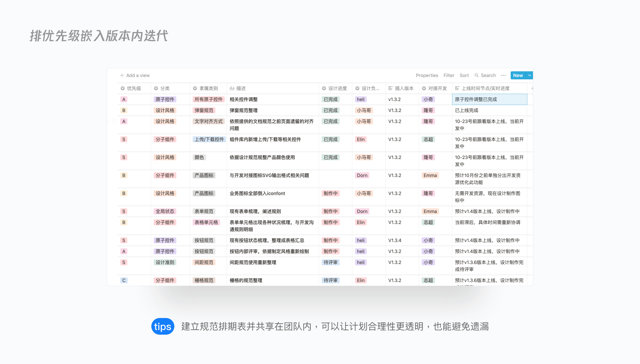The image size is (640, 364).
Task: Open the 隶属类别 column header menu
Action: click(x=208, y=88)
